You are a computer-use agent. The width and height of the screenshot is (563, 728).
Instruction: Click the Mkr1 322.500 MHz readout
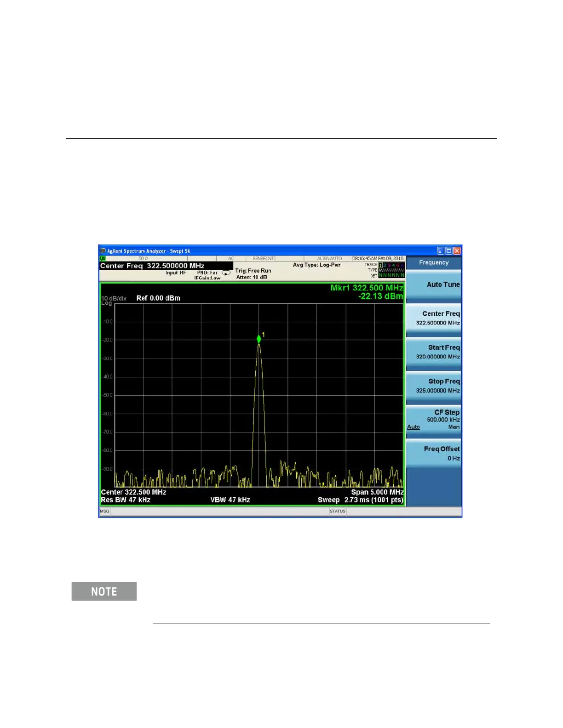coord(367,288)
